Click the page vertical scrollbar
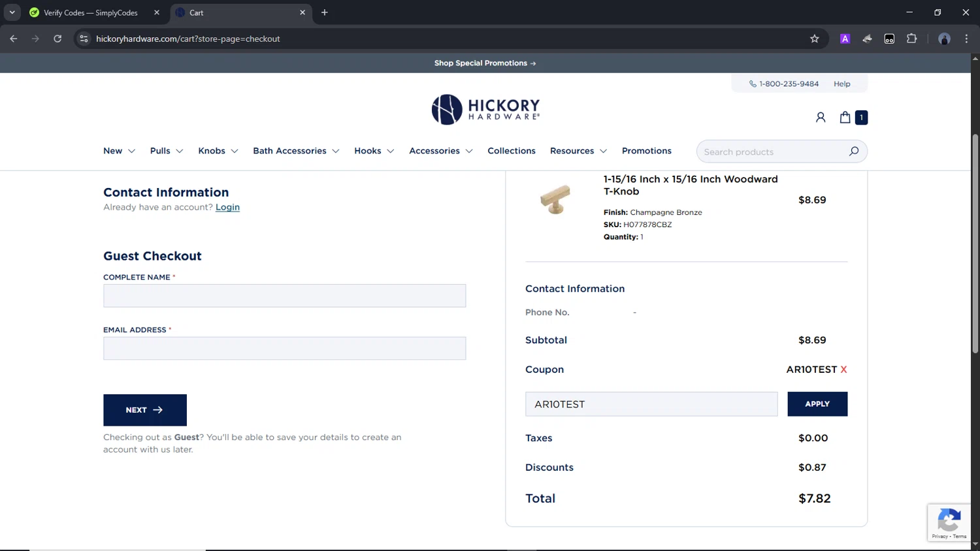Screen dimensions: 980x551 pyautogui.click(x=975, y=244)
